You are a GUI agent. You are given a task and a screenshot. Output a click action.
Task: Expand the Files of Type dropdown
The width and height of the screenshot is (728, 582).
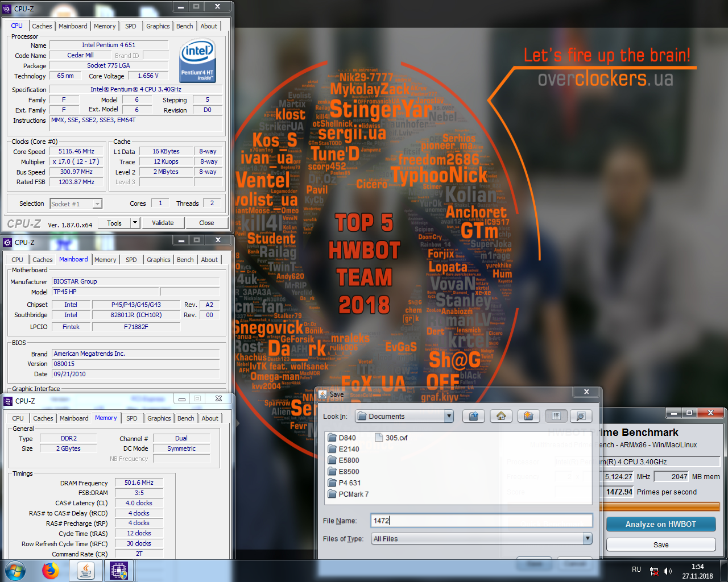pyautogui.click(x=588, y=538)
